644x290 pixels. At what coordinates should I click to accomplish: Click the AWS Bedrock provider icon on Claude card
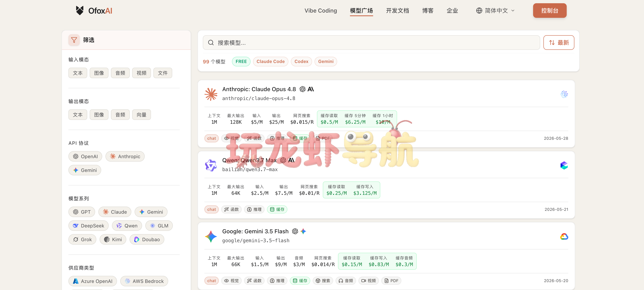(564, 94)
